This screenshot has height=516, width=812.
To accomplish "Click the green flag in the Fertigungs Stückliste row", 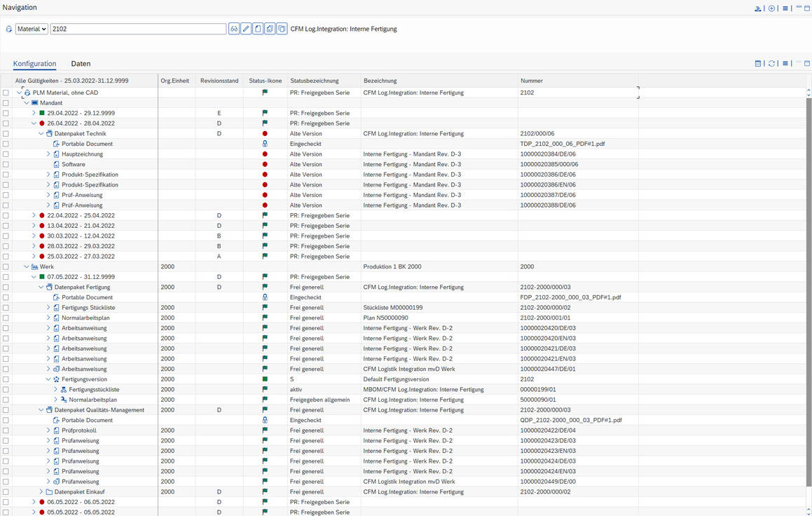I will (x=265, y=307).
